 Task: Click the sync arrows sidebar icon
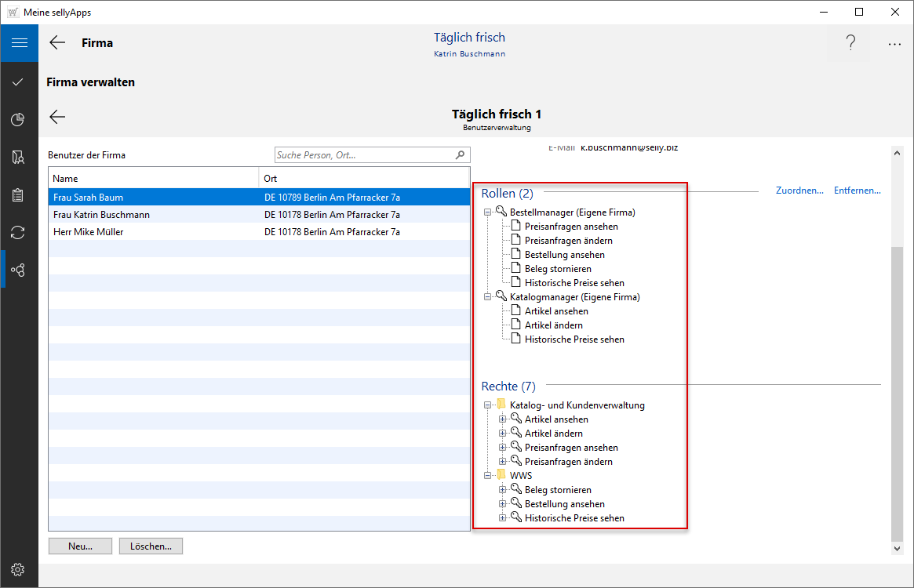(x=19, y=232)
